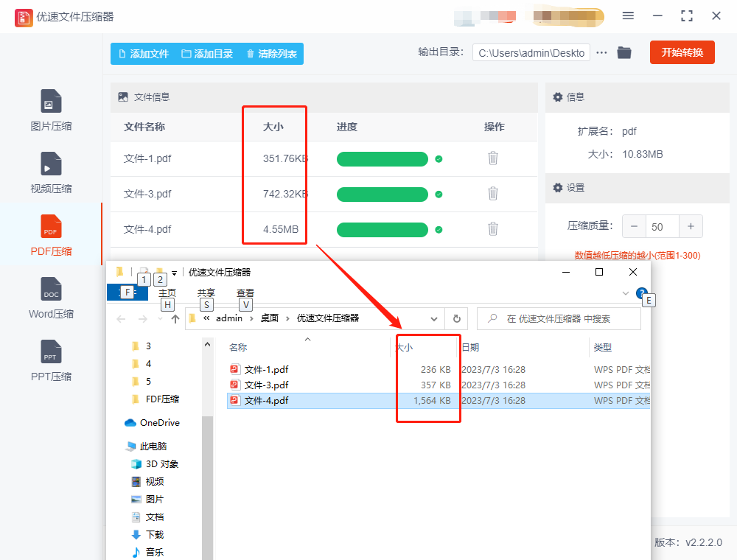Open the Word压缩 section

click(x=51, y=298)
